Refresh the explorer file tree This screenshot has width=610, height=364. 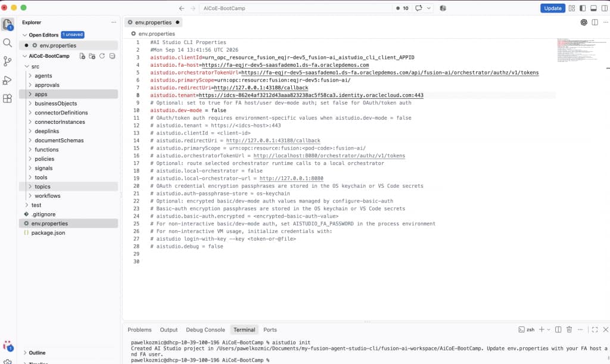[x=102, y=56]
